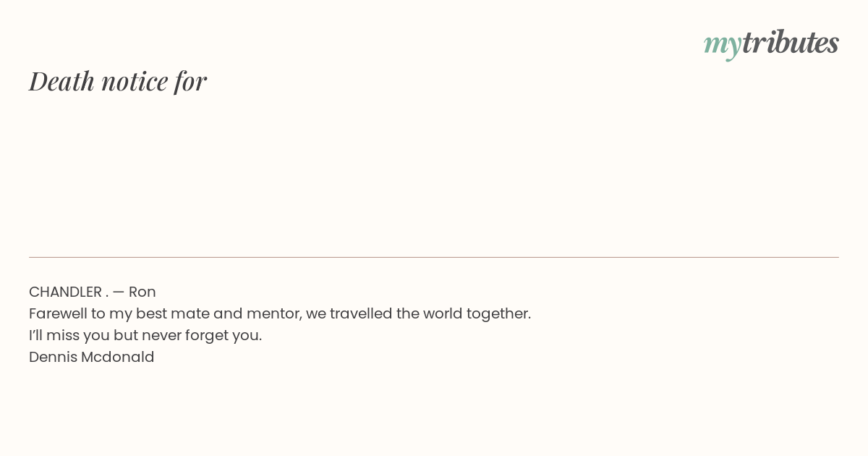Click the mytributes logo
This screenshot has height=456, width=868.
(x=771, y=44)
